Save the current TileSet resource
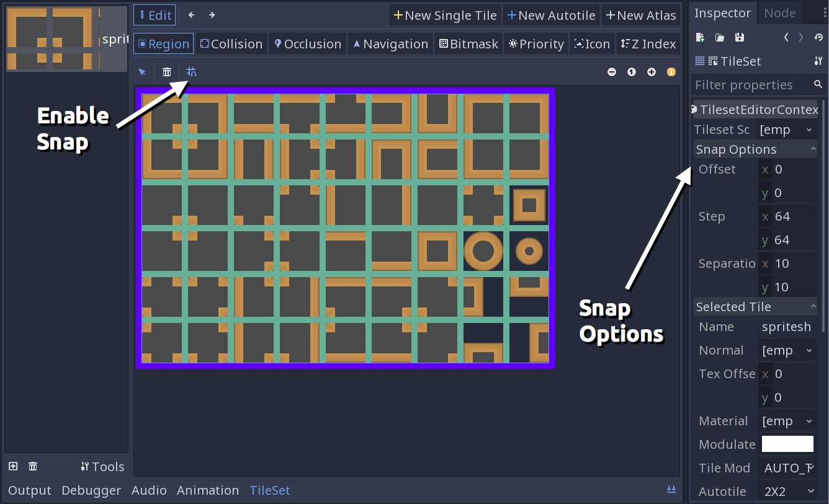This screenshot has height=504, width=829. 740,37
